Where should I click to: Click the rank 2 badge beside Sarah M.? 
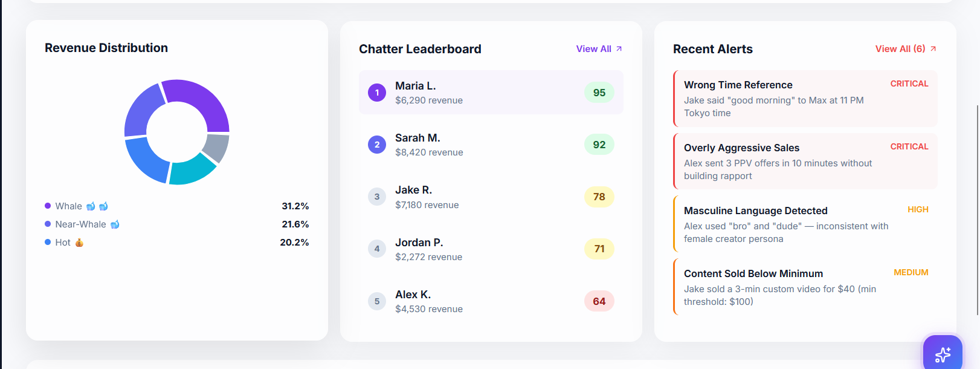(377, 145)
